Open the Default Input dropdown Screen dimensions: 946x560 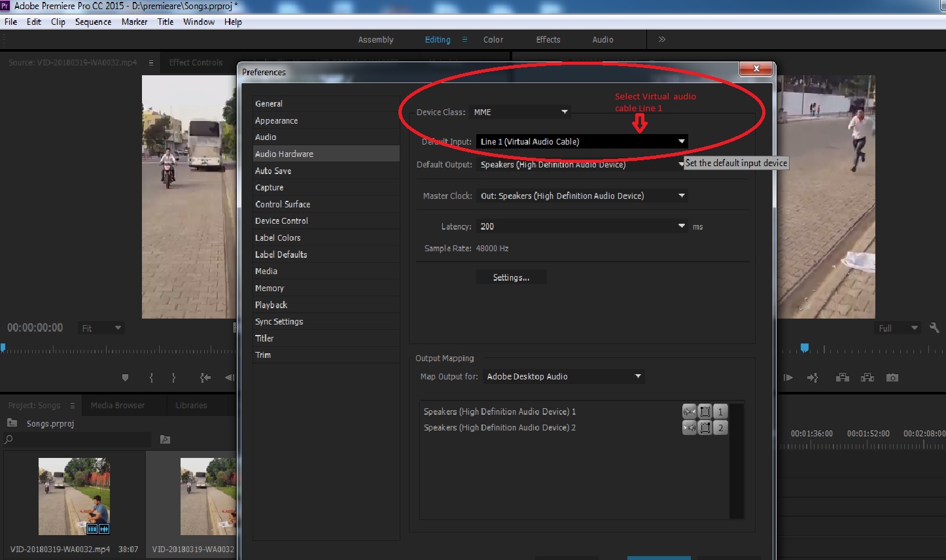point(582,141)
